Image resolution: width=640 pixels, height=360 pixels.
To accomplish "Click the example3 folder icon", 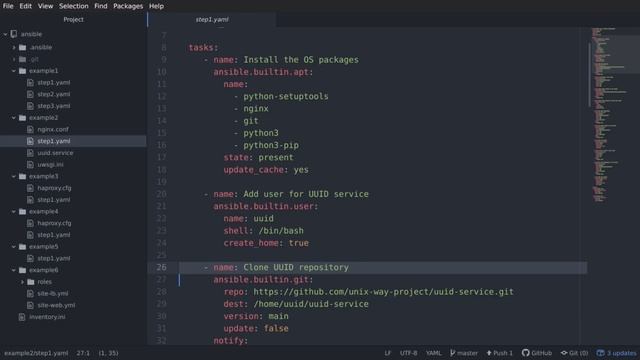I will [x=22, y=177].
